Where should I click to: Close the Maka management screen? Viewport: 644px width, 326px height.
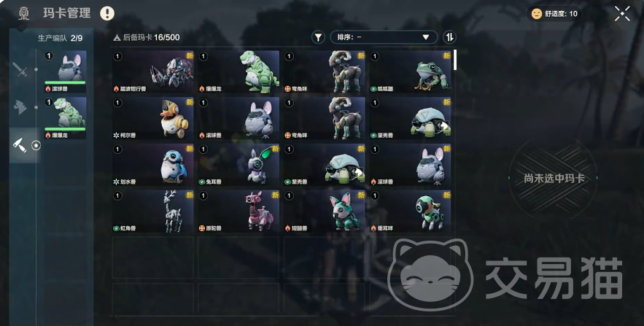(x=622, y=14)
